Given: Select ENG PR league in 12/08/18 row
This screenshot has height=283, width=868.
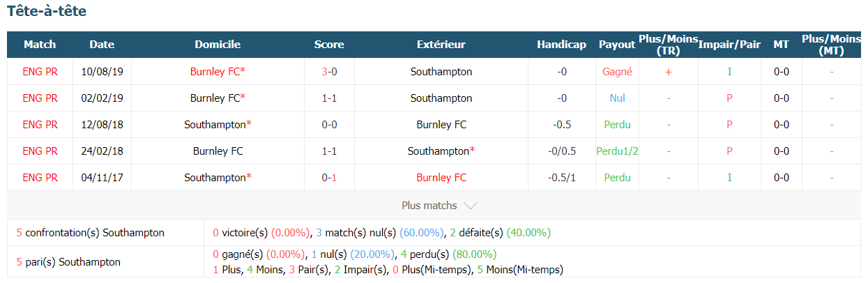Looking at the screenshot, I should coord(40,125).
